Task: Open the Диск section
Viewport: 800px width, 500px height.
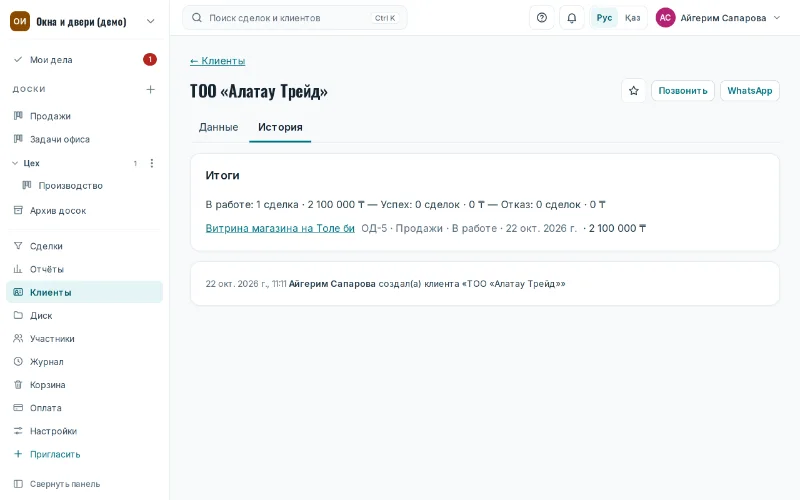Action: (84, 315)
